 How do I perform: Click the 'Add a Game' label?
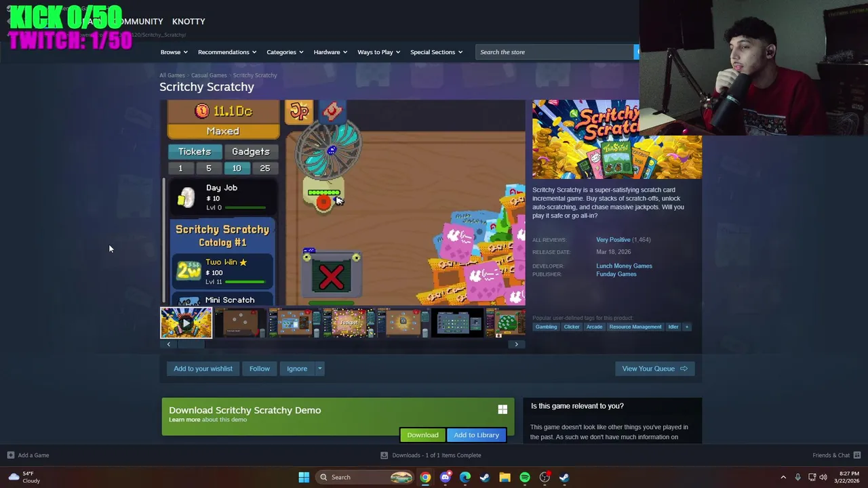click(x=33, y=455)
